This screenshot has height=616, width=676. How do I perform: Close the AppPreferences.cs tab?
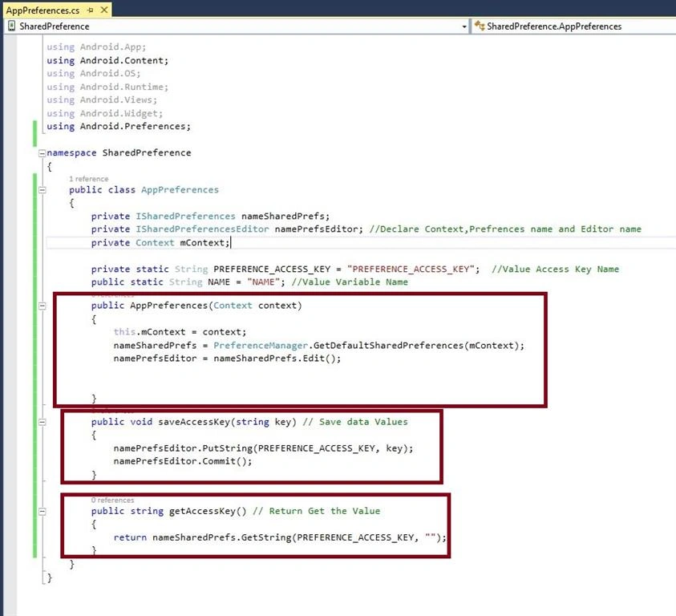click(x=104, y=10)
